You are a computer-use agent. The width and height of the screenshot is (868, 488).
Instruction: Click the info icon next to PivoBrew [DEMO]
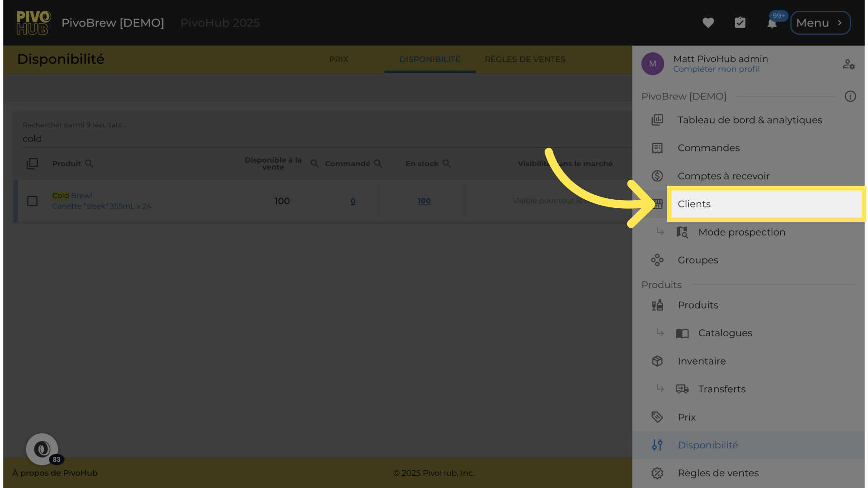850,96
